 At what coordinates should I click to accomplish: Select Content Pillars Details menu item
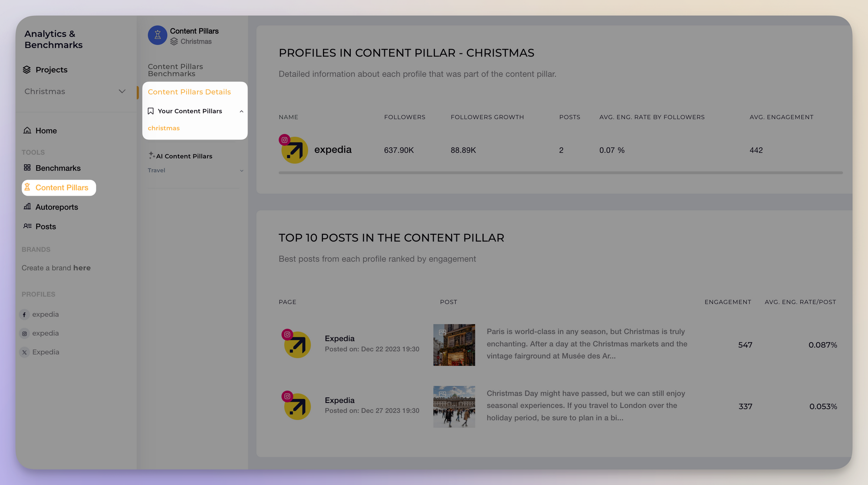(x=189, y=91)
